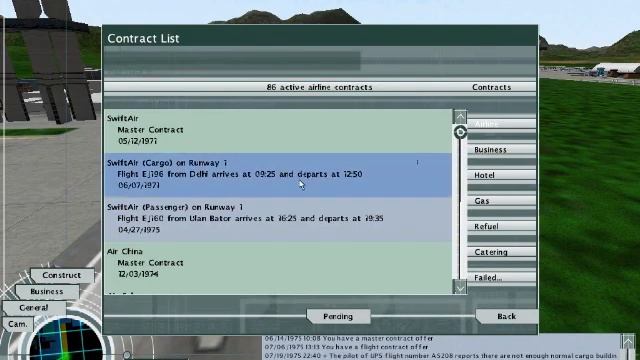The image size is (640, 360).
Task: Select the Gas contracts category
Action: coord(502,201)
